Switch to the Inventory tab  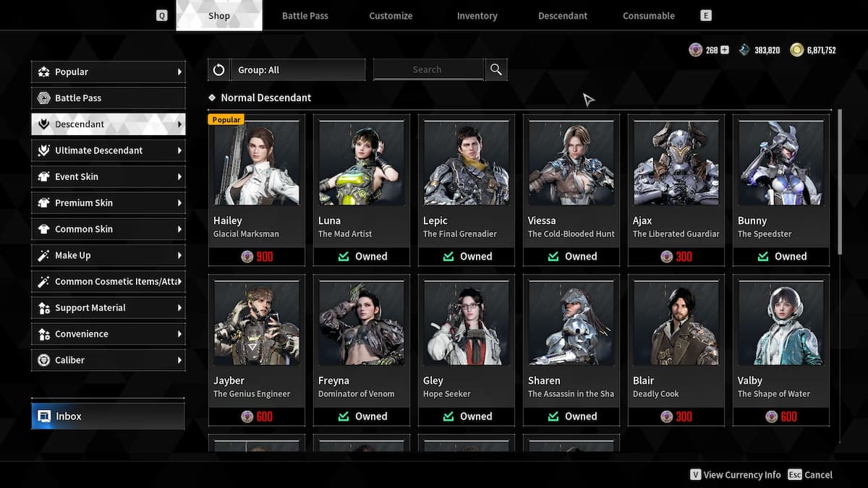point(477,15)
